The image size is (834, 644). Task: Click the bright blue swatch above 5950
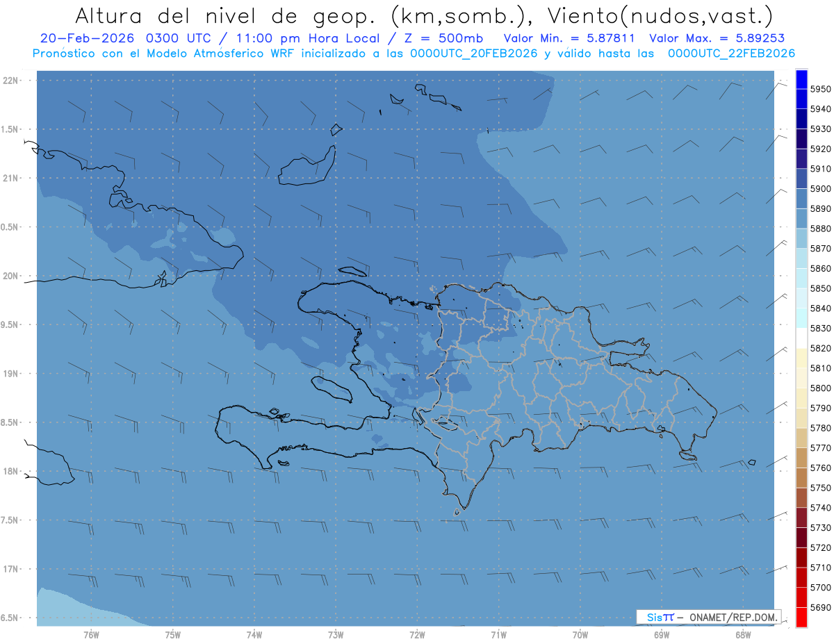(801, 79)
